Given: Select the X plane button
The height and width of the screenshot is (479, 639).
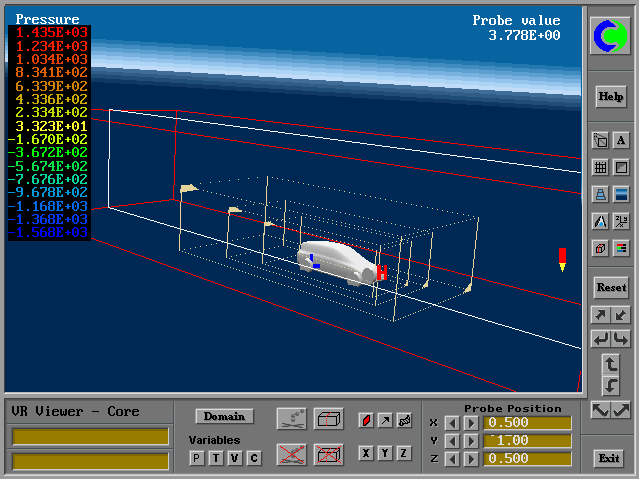Looking at the screenshot, I should coord(366,454).
